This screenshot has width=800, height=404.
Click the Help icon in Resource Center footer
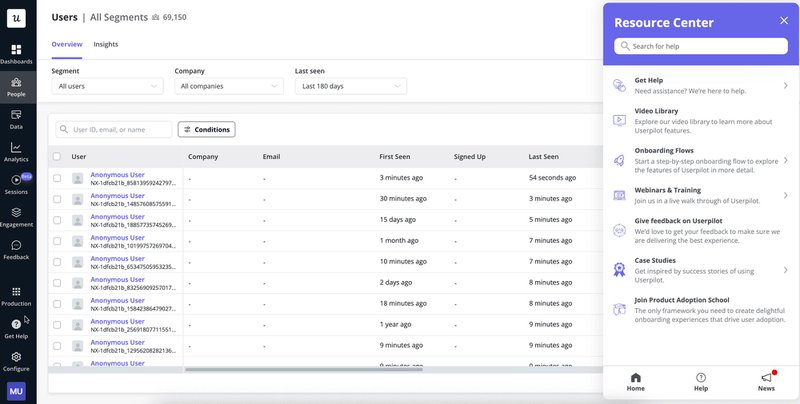coord(701,377)
